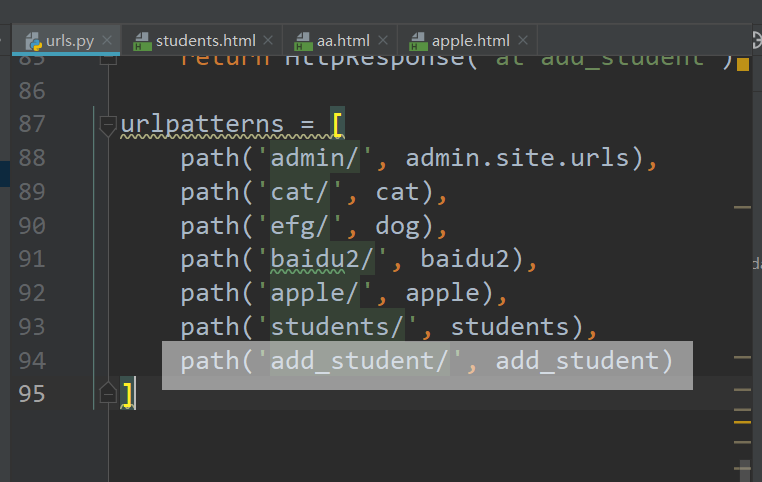The width and height of the screenshot is (762, 482).
Task: Click the closing bracket on line 95
Action: click(127, 394)
